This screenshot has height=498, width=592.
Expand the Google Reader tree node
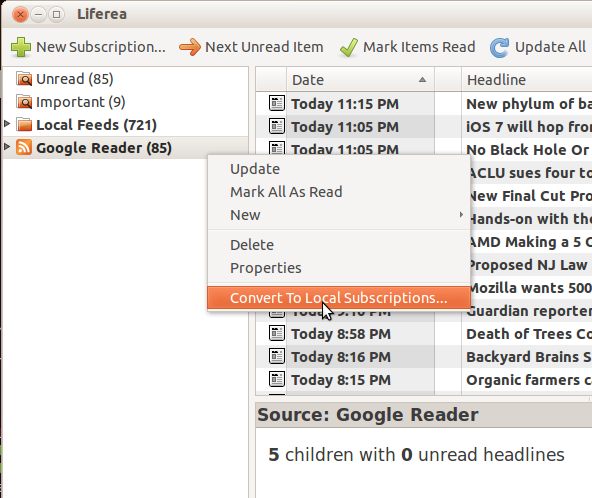[x=7, y=146]
